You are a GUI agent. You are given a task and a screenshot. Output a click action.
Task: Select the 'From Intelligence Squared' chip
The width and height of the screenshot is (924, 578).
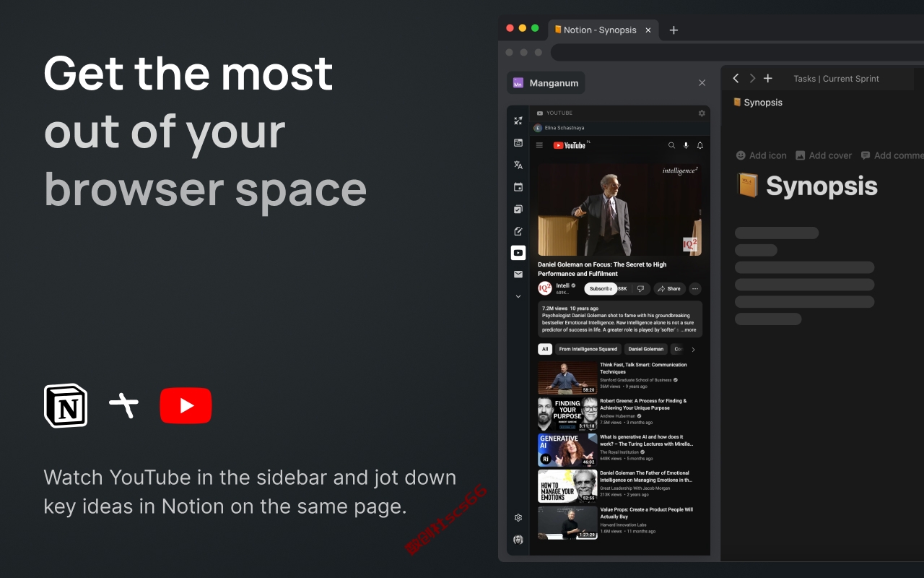(x=588, y=349)
